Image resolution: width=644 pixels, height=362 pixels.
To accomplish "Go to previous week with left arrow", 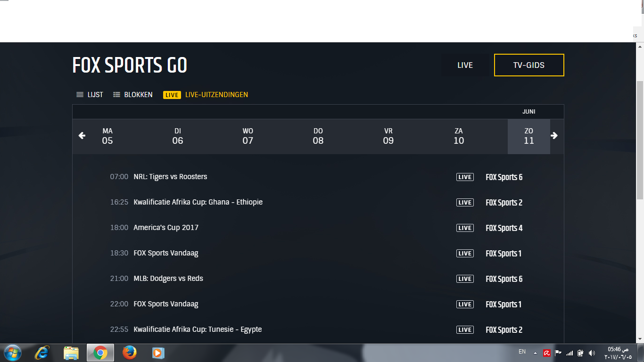I will click(x=82, y=136).
